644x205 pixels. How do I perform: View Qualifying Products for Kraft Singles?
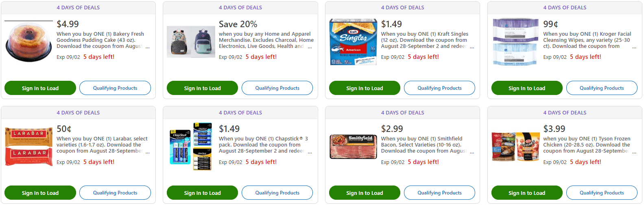(439, 88)
